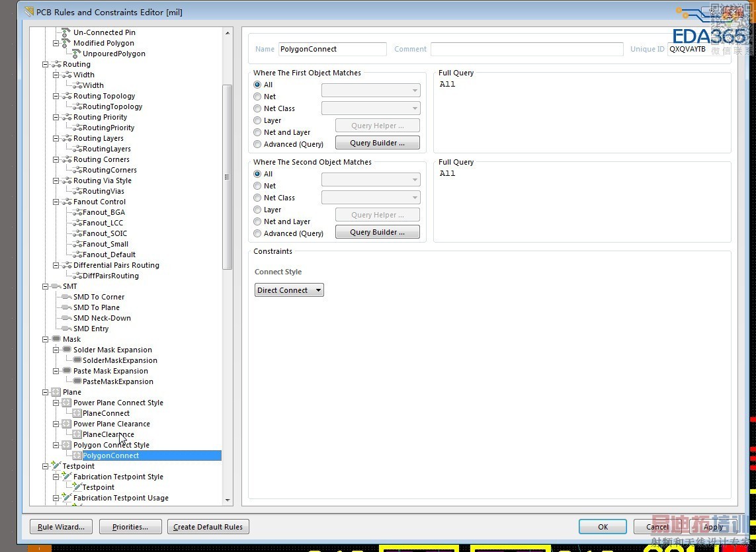The height and width of the screenshot is (552, 756).
Task: Click the Fanout_LCC rule icon
Action: (x=76, y=223)
